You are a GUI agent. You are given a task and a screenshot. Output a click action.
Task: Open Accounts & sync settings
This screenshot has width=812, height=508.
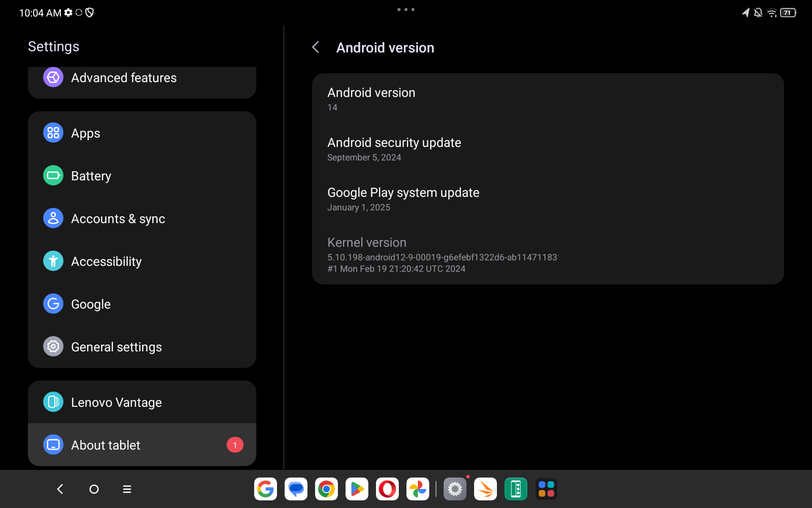coord(142,218)
